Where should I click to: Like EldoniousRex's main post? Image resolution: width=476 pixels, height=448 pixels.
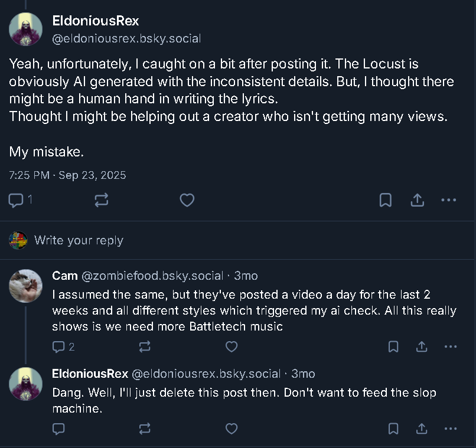coord(187,200)
